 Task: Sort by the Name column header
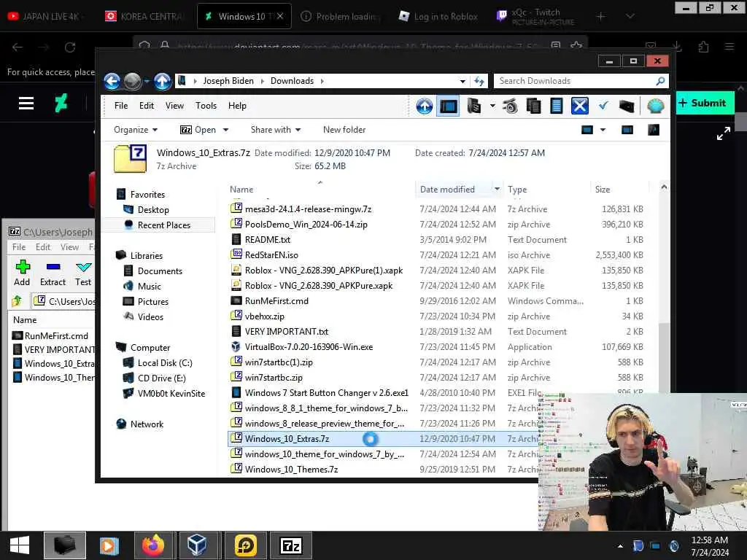click(241, 190)
